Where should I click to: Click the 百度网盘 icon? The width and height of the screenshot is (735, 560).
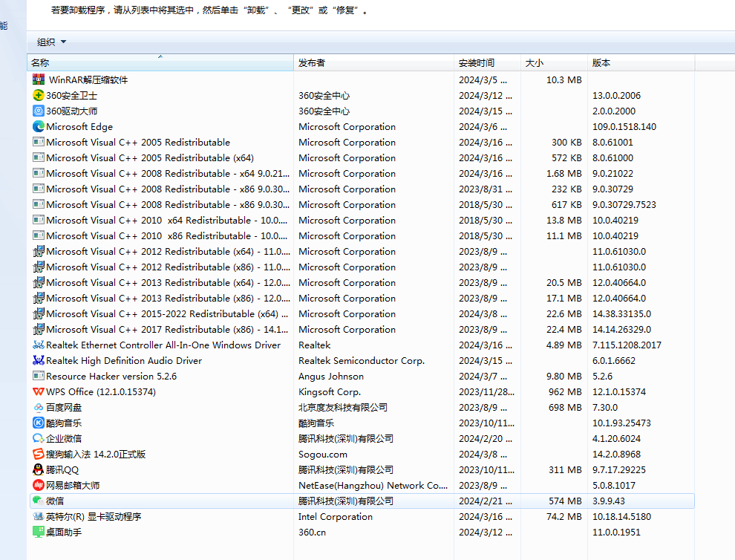point(39,407)
